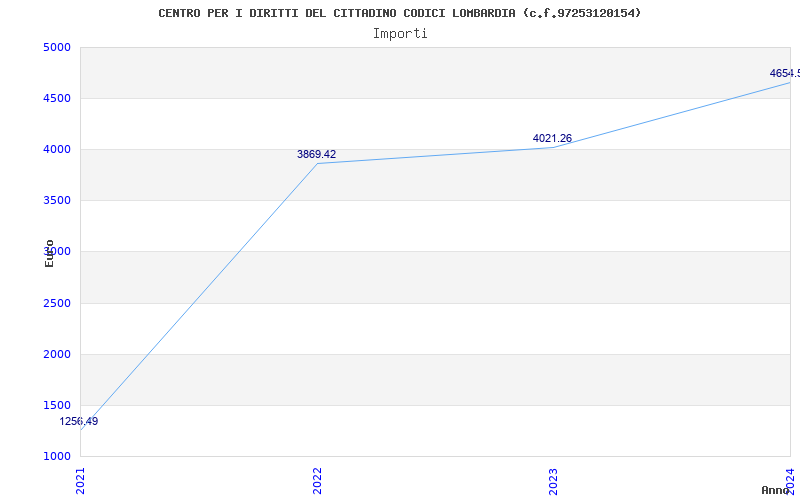
Task: Click the 2022 x-axis year label
Action: point(317,481)
